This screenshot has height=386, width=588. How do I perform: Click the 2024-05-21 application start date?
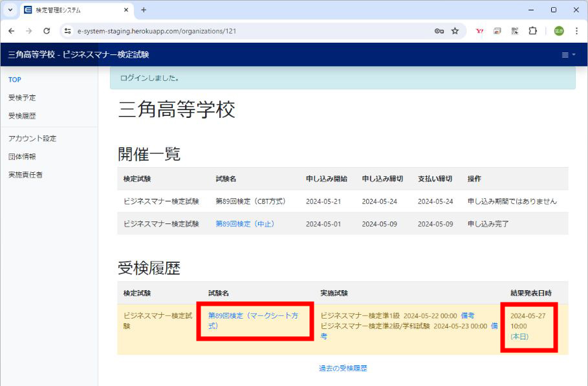pyautogui.click(x=323, y=201)
